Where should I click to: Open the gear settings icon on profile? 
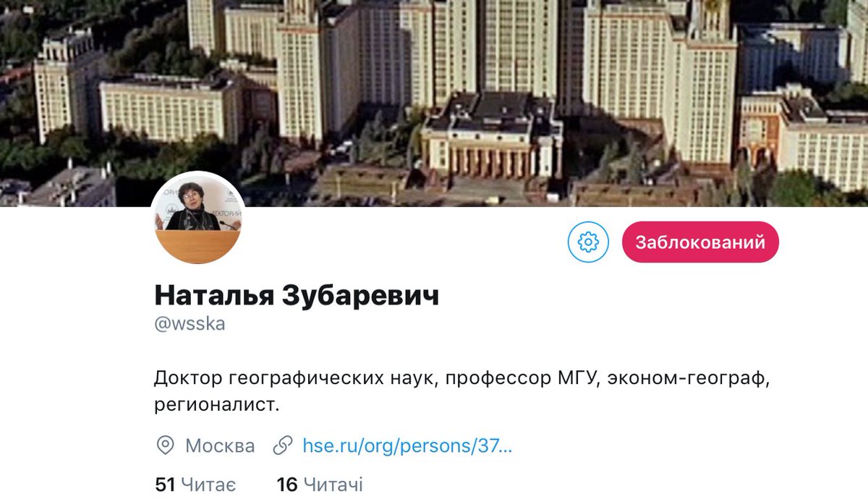coord(589,242)
